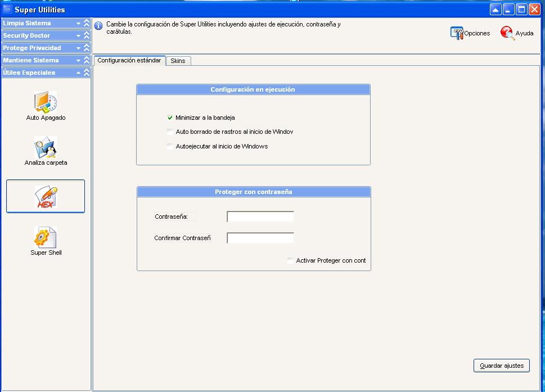
Task: Click the Opciones tools icon
Action: [x=457, y=33]
